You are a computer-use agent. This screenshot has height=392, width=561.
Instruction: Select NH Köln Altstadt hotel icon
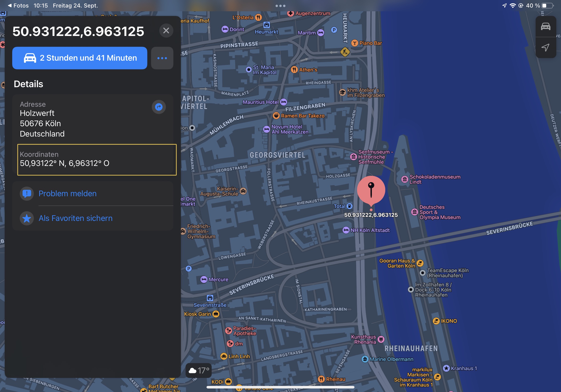pos(346,230)
